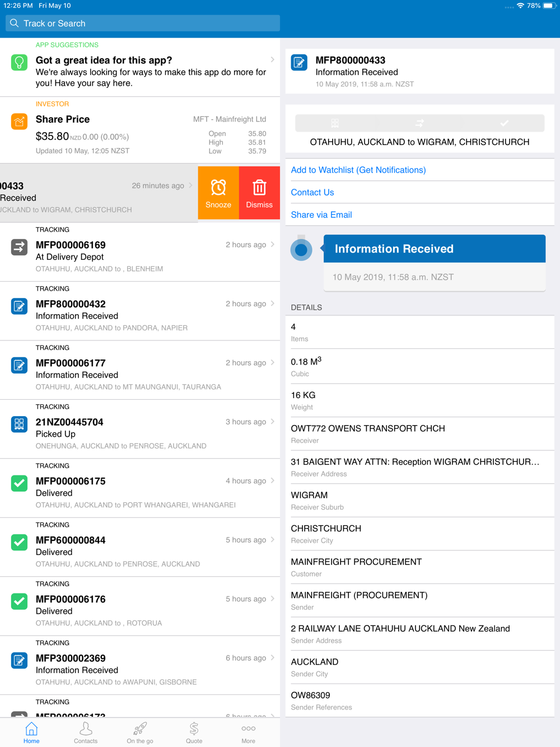Select tracking number MFP300002369
The width and height of the screenshot is (560, 747).
(x=71, y=659)
